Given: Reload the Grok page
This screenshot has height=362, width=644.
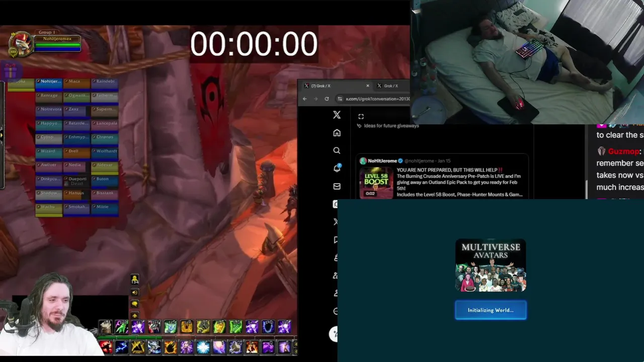Looking at the screenshot, I should click(x=327, y=99).
